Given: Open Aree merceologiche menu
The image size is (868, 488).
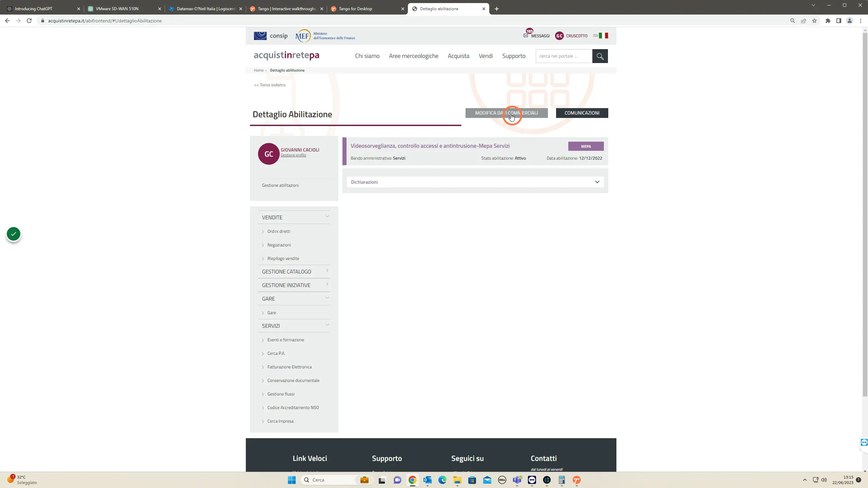Looking at the screenshot, I should pyautogui.click(x=413, y=56).
